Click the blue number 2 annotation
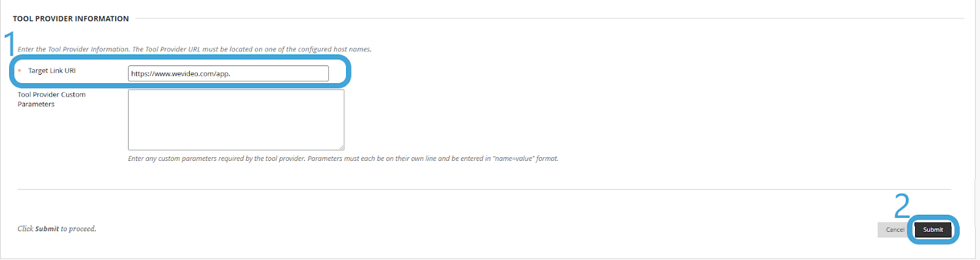 click(x=902, y=206)
